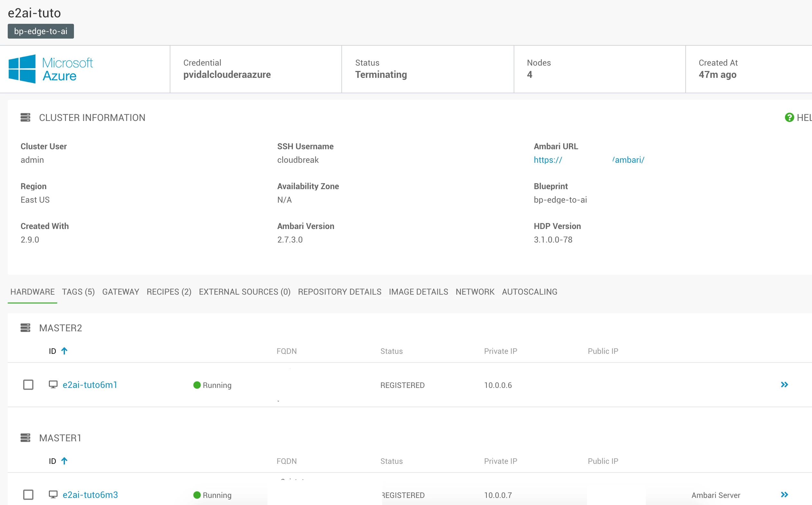
Task: Click the Ambari Version 2.7.3.0 value
Action: [290, 240]
